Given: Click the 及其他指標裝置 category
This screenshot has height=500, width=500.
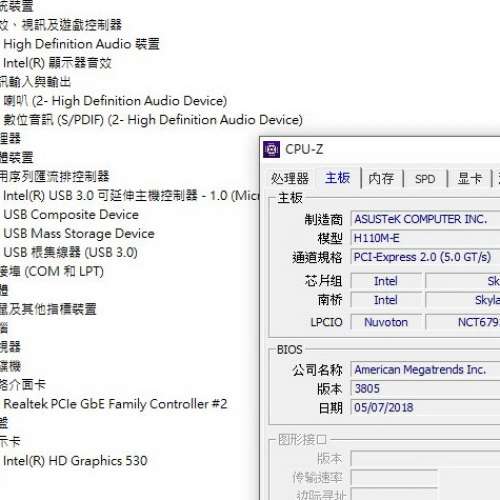Looking at the screenshot, I should pyautogui.click(x=48, y=309).
